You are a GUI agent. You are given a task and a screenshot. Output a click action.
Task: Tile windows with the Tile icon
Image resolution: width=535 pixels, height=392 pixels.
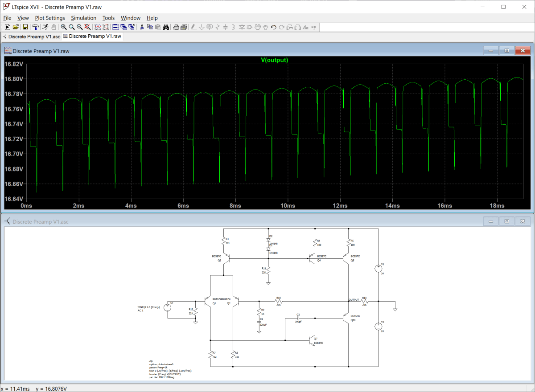click(115, 27)
